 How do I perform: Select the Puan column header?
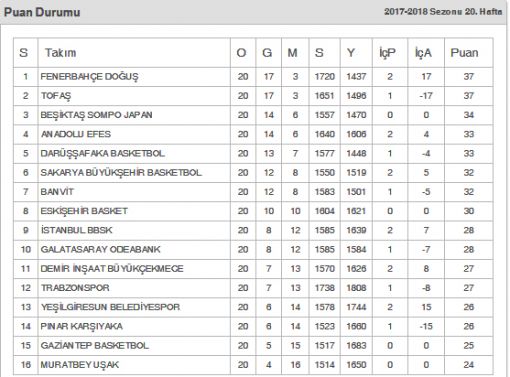pyautogui.click(x=464, y=53)
